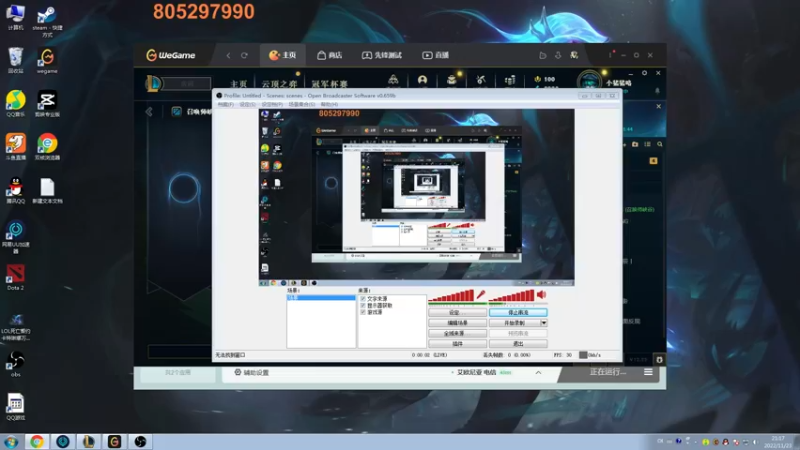Select the 直播 tab in WeGame
The image size is (800, 450).
click(x=436, y=55)
